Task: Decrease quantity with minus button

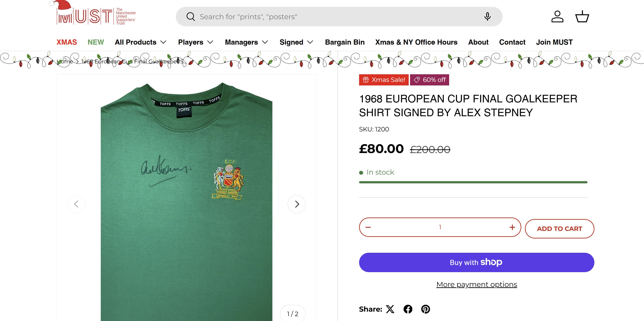Action: (x=368, y=227)
